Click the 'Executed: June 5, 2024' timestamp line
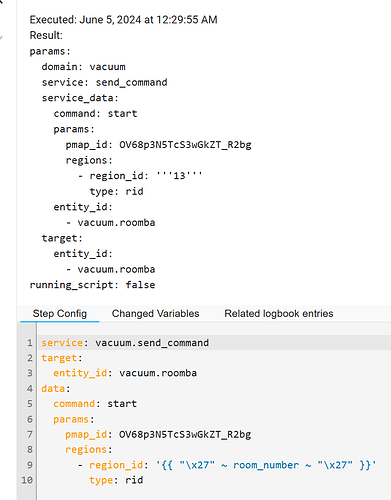The height and width of the screenshot is (500, 391). tap(123, 20)
